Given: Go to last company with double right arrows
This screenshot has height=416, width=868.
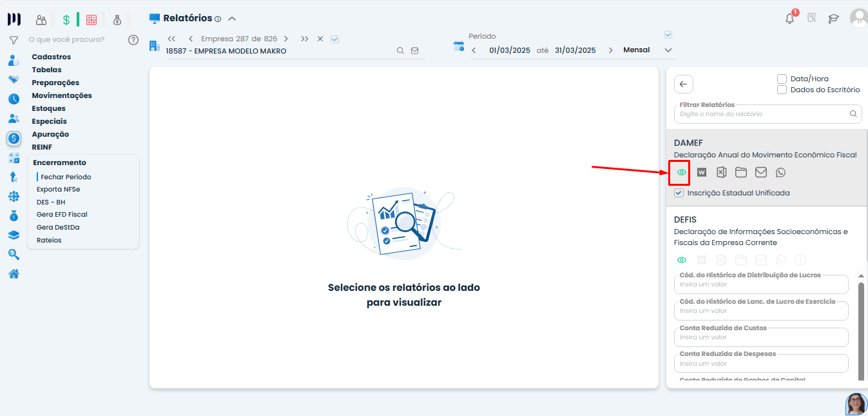Looking at the screenshot, I should pos(304,39).
